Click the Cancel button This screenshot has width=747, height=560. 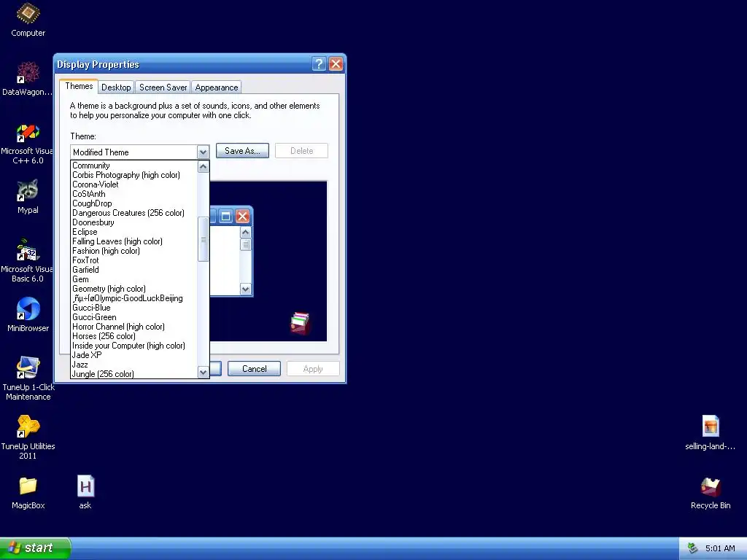254,368
